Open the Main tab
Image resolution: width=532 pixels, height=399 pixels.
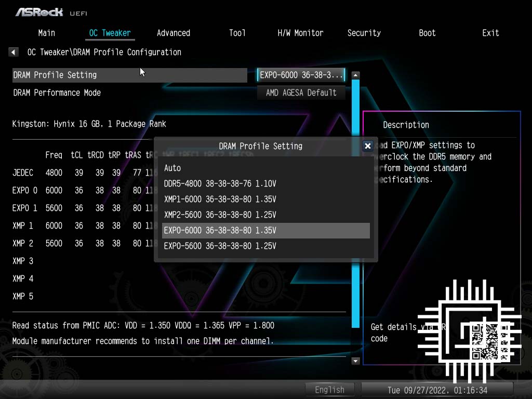(46, 33)
